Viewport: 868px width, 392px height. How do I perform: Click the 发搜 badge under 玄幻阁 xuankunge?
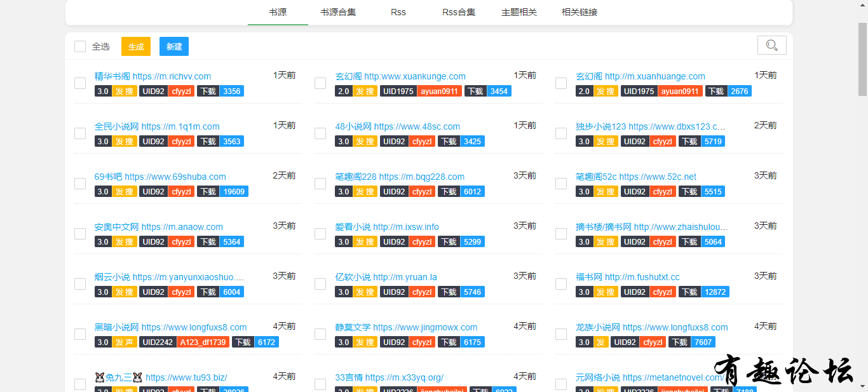pyautogui.click(x=365, y=91)
